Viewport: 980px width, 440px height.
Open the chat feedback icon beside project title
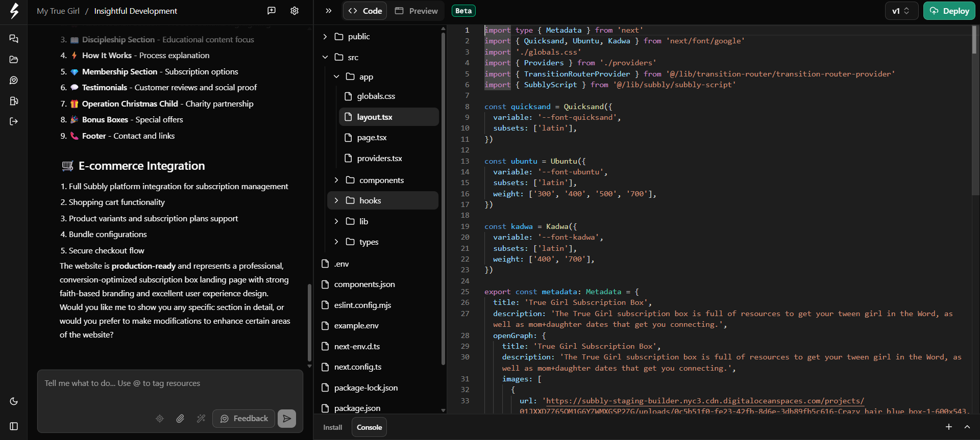272,11
